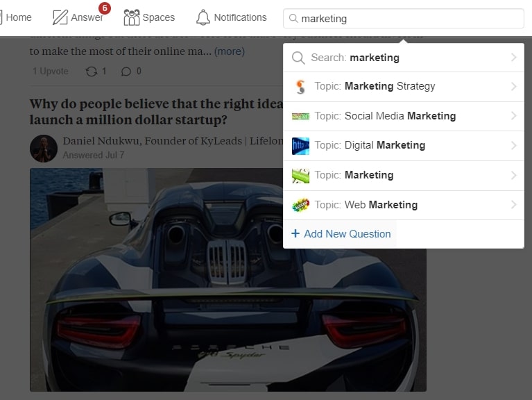This screenshot has height=400, width=532.
Task: Expand the Search: marketing chevron arrow
Action: pyautogui.click(x=513, y=58)
